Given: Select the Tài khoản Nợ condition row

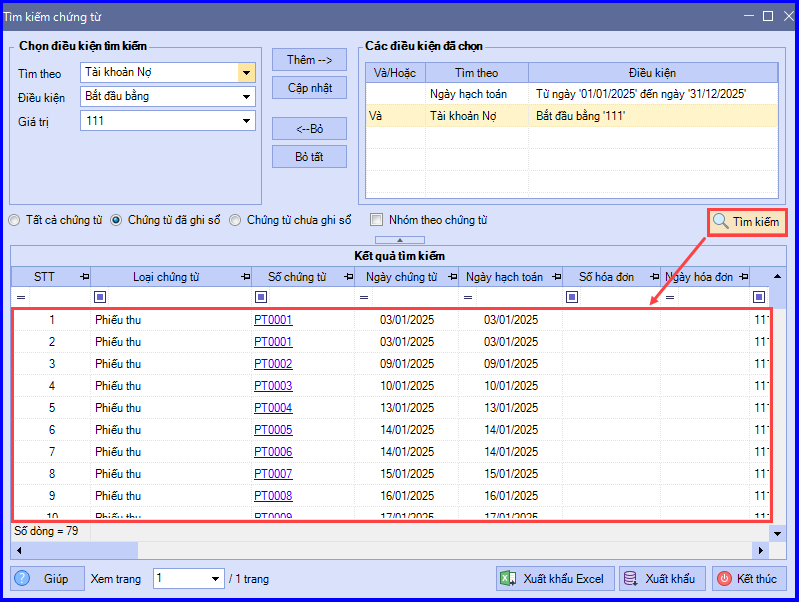Looking at the screenshot, I should [572, 116].
